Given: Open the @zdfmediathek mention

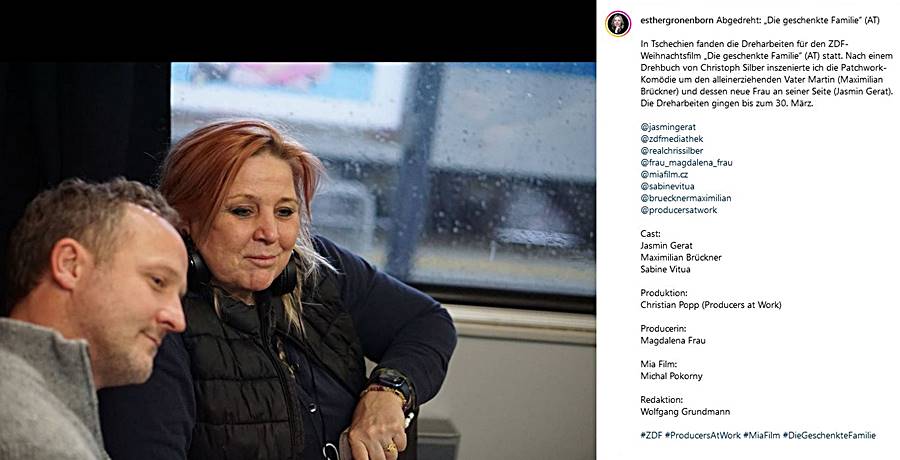Looking at the screenshot, I should pos(672,139).
